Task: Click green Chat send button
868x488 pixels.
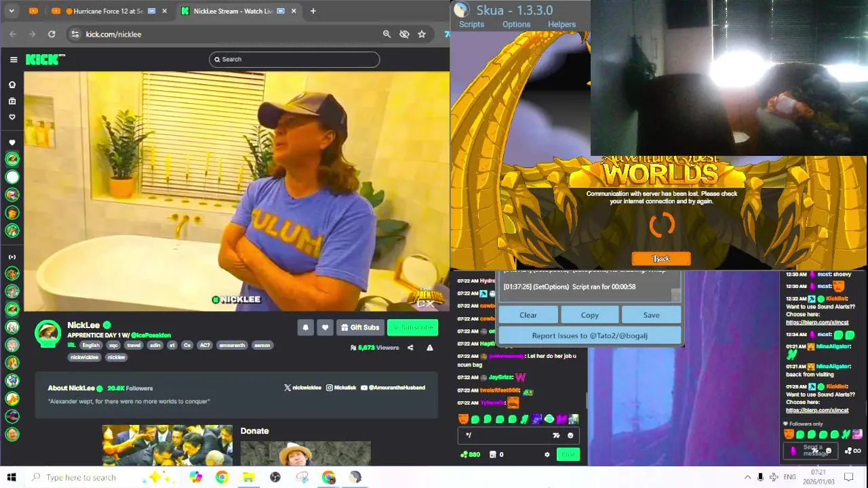Action: tap(568, 455)
